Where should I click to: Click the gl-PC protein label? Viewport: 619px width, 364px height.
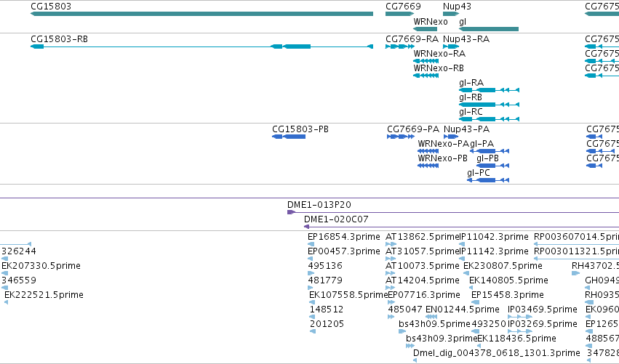(x=479, y=173)
